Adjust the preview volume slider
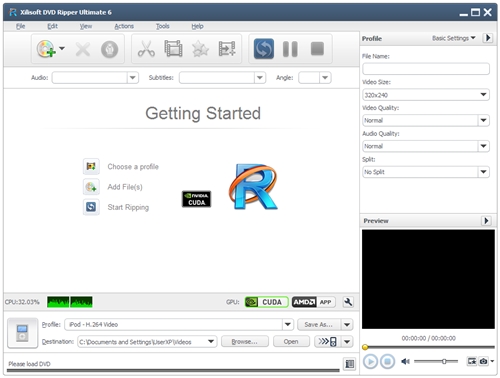Image resolution: width=500 pixels, height=378 pixels. point(436,361)
